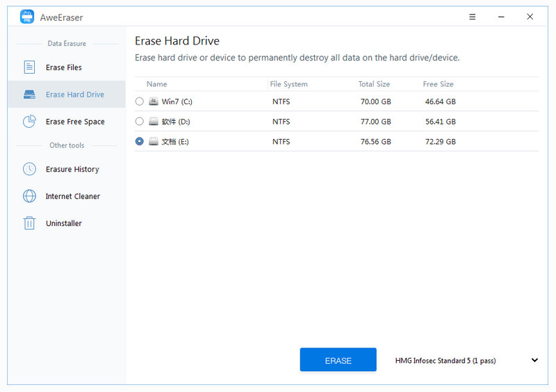The image size is (556, 392).
Task: Click the blue ERASE button
Action: (x=338, y=360)
